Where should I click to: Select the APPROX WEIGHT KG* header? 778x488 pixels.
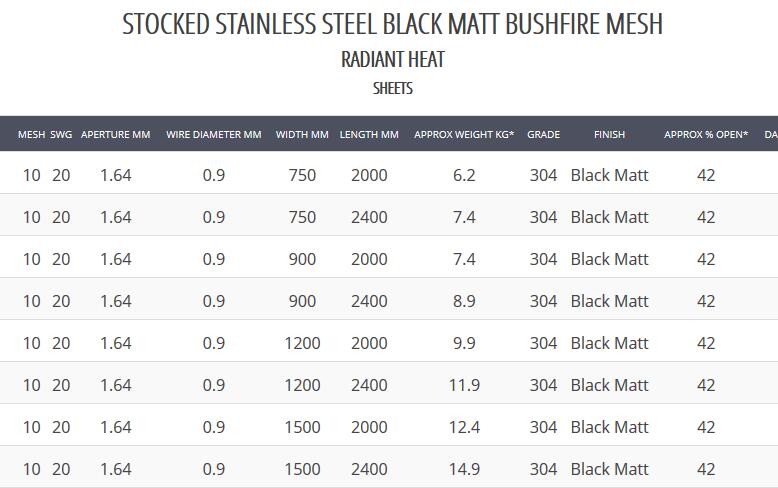(464, 134)
